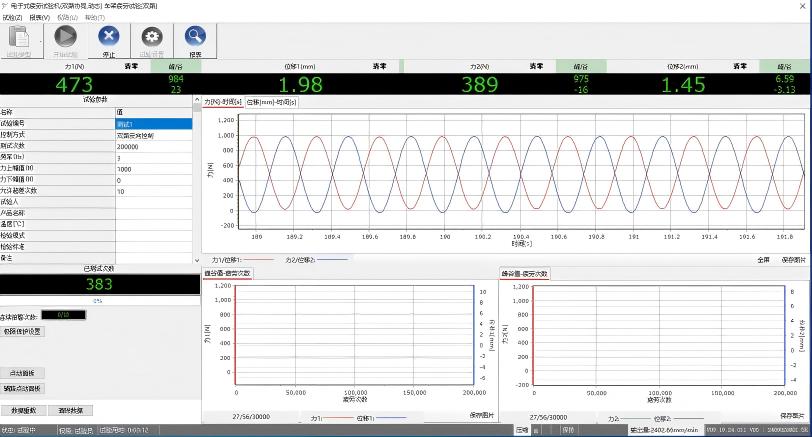Click the 极限保护设置 button
This screenshot has height=437, width=812.
[x=23, y=331]
